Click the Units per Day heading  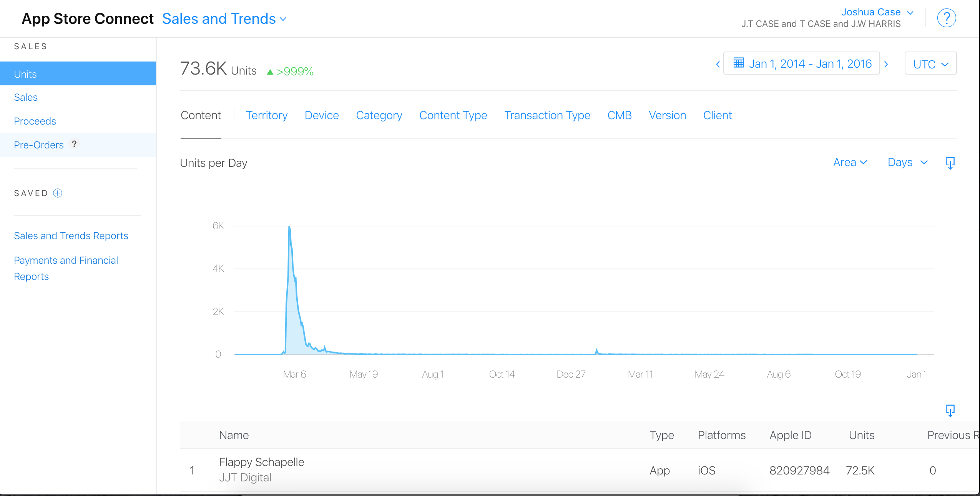(x=214, y=163)
